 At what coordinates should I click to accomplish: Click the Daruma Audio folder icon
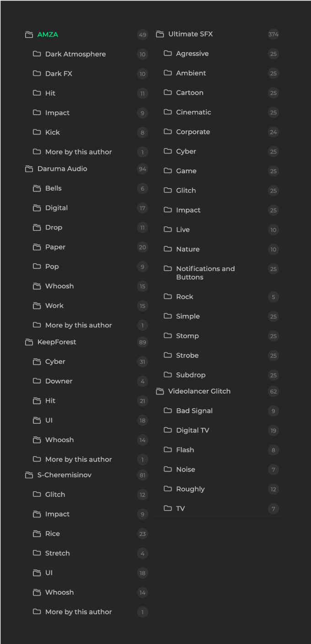pyautogui.click(x=29, y=169)
